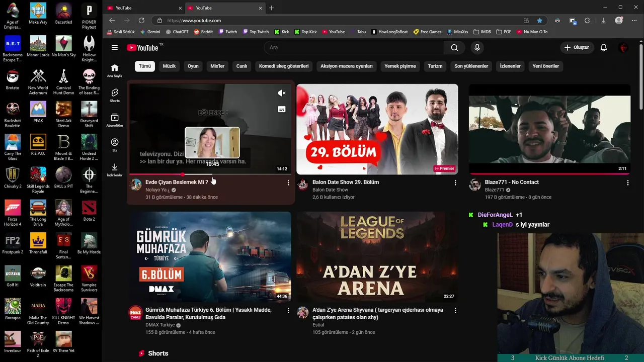Open Shorts from the sidebar

[x=115, y=96]
